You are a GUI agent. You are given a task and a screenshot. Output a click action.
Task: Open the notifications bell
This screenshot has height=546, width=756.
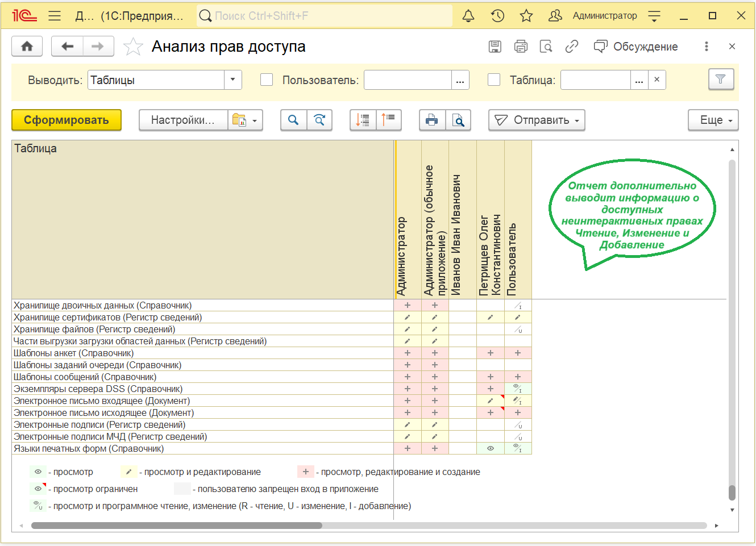(x=468, y=16)
